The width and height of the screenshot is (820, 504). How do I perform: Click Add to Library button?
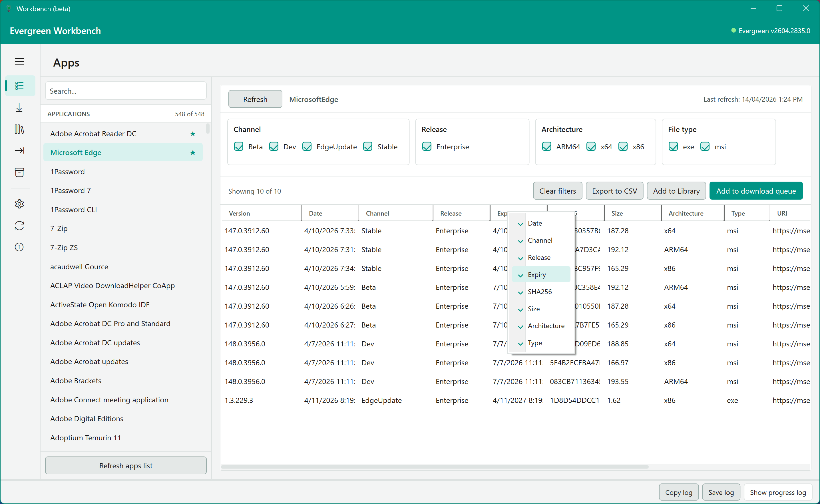coord(676,191)
